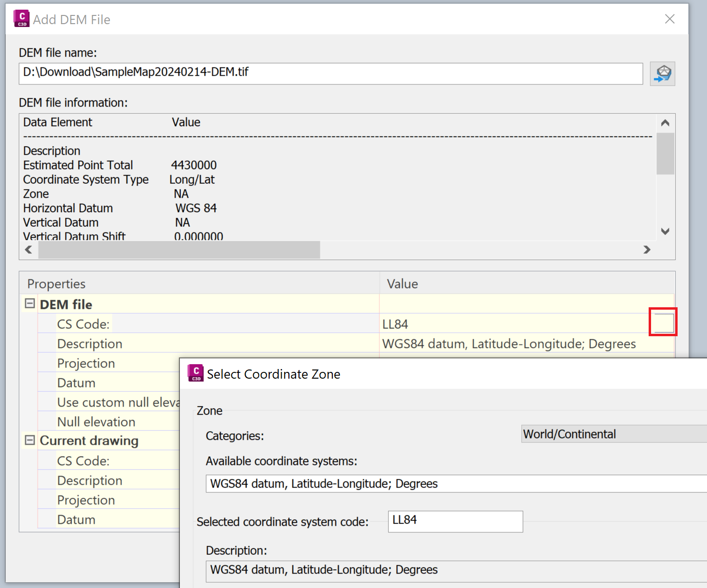Collapse the DEM file property group
The image size is (707, 588).
pyautogui.click(x=30, y=303)
